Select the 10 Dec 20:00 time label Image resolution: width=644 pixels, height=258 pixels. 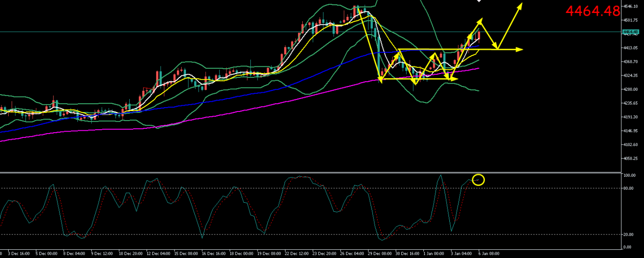[131, 253]
